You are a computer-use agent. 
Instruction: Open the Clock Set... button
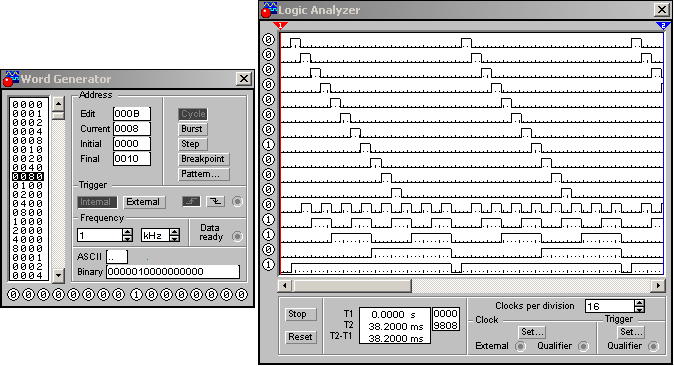click(532, 332)
